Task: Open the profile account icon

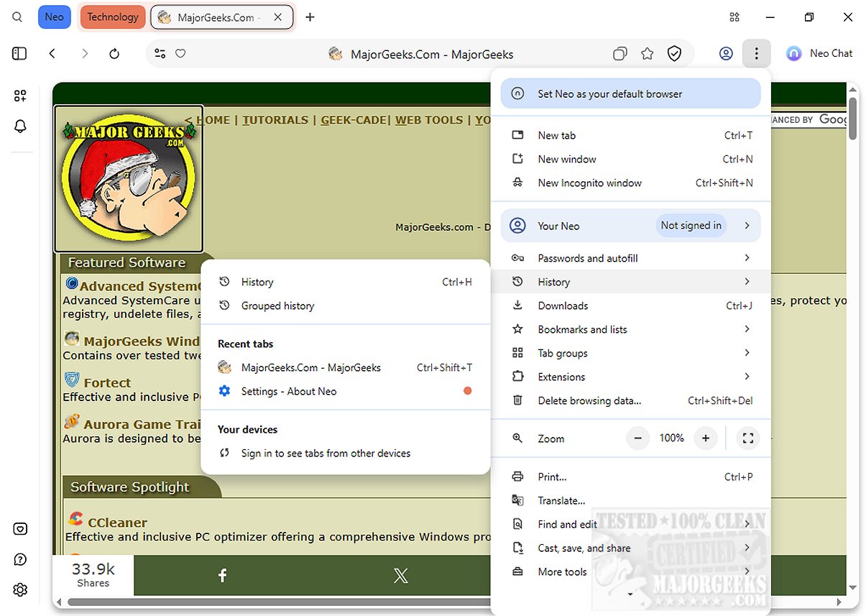Action: tap(726, 53)
